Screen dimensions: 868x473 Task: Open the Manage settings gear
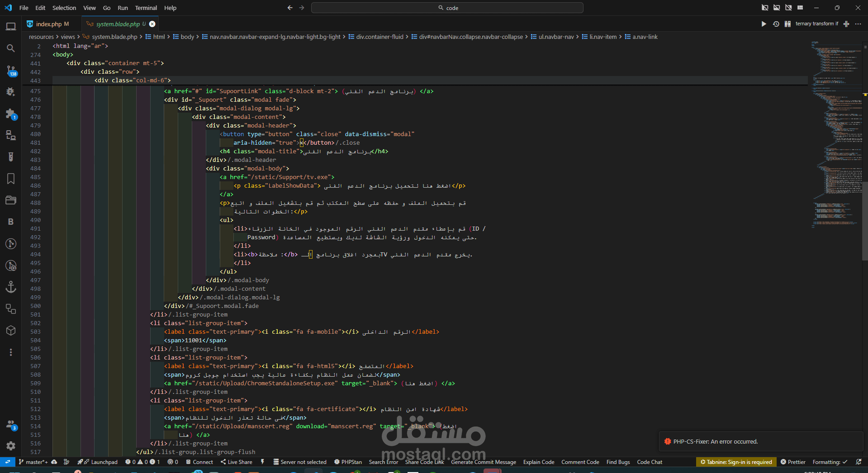click(11, 446)
